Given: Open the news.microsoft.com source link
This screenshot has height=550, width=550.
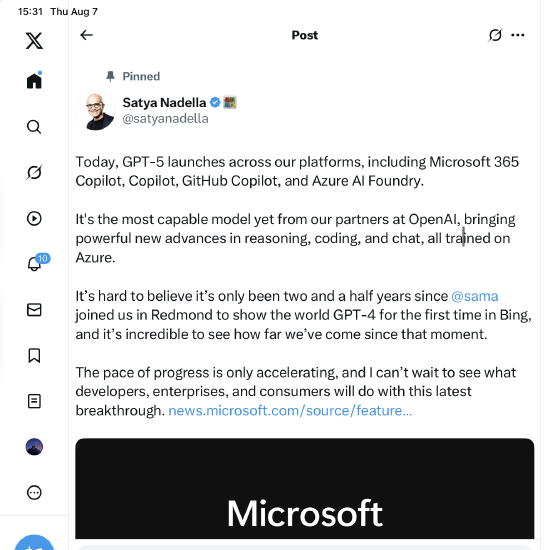Looking at the screenshot, I should [290, 411].
